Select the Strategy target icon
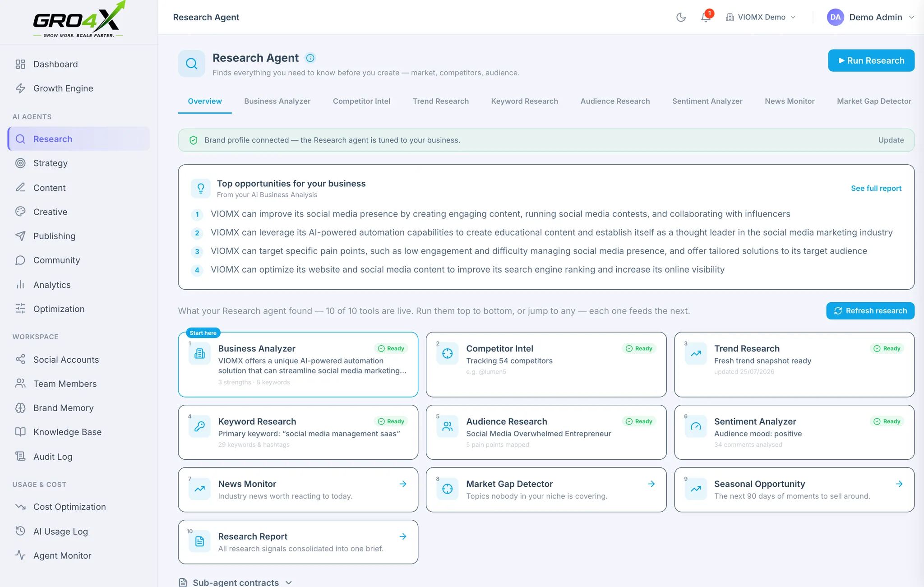 (x=20, y=163)
